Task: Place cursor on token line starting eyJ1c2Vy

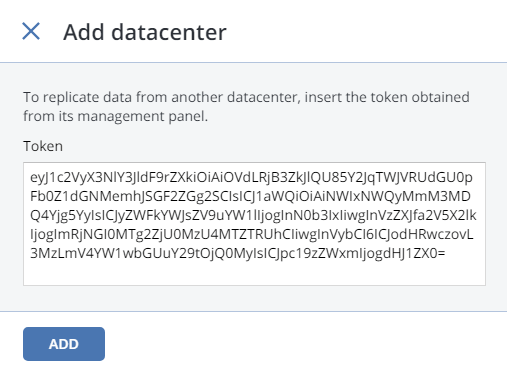Action: pos(251,177)
